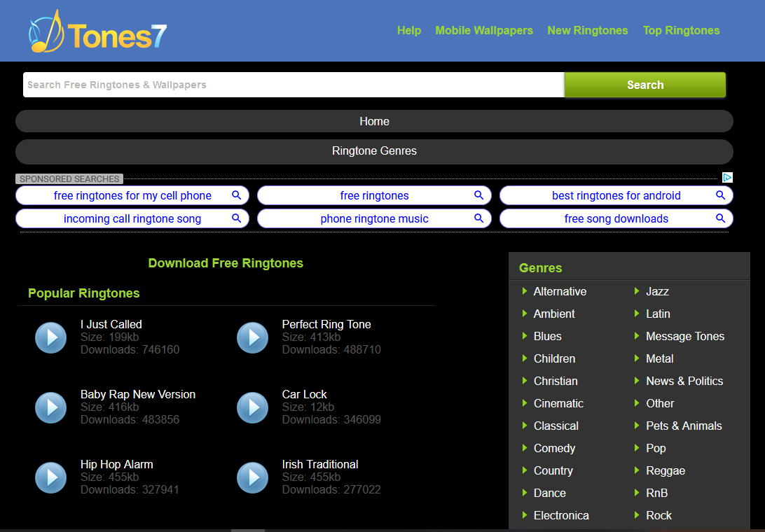Click magnifier icon on 'free ringtones' suggestion
This screenshot has height=532, width=765.
point(478,195)
